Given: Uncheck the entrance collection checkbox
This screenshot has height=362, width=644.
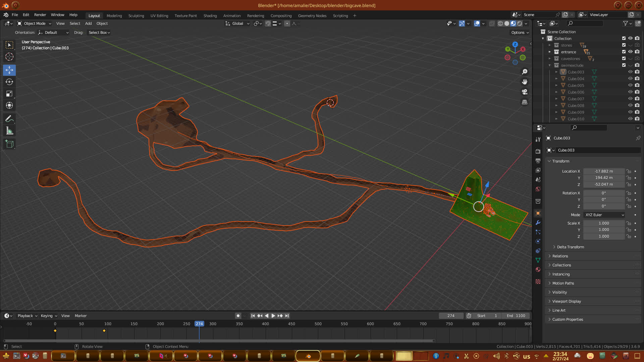Looking at the screenshot, I should pos(624,52).
